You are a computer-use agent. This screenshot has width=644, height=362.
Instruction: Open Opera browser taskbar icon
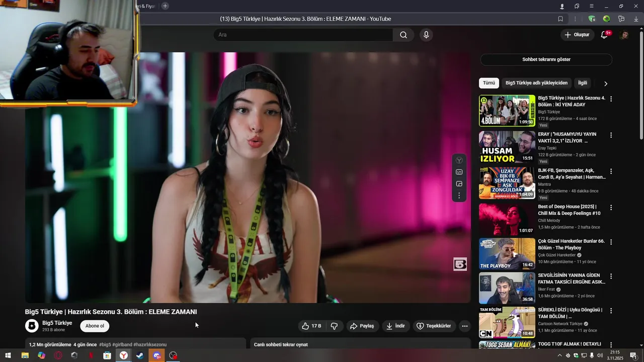pos(58,355)
